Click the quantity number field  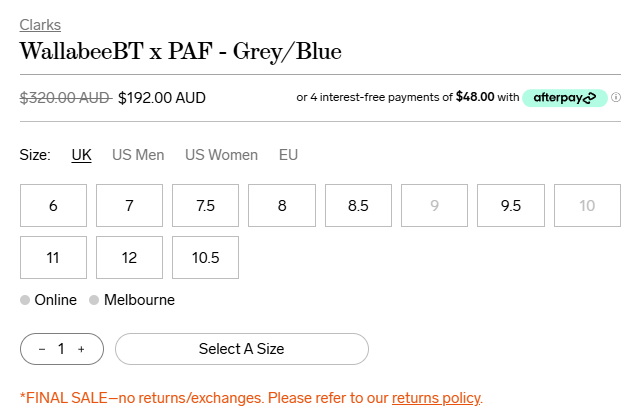61,349
